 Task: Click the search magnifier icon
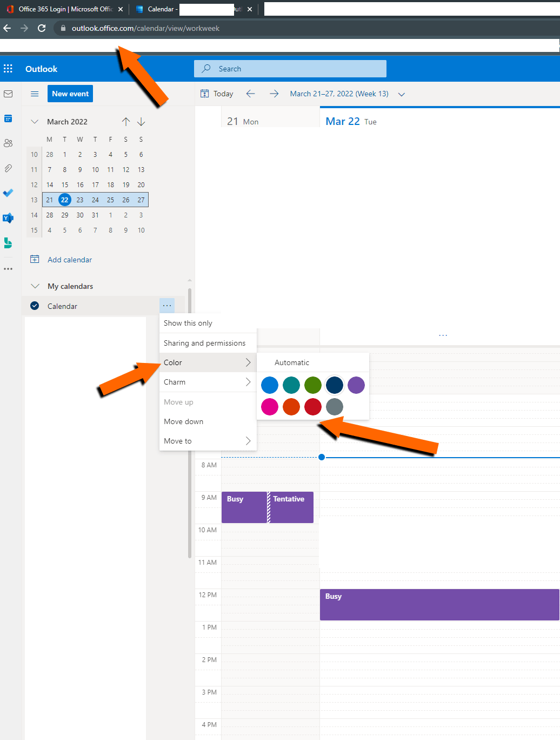pyautogui.click(x=206, y=69)
